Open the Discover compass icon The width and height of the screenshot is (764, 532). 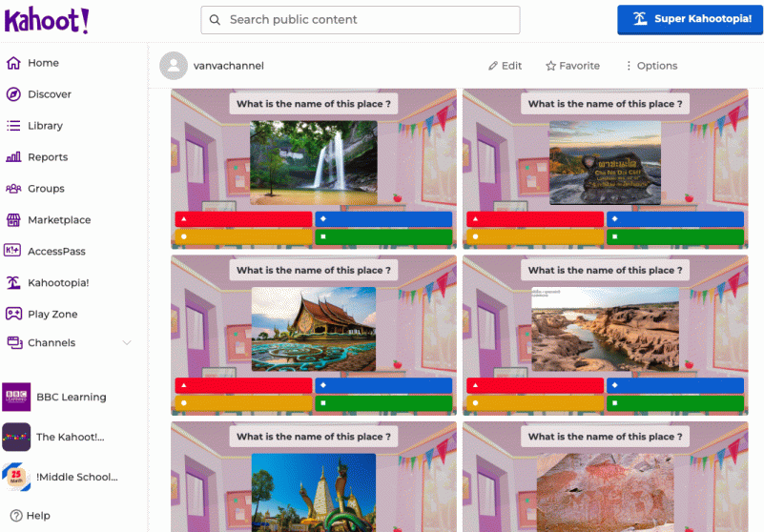pyautogui.click(x=13, y=94)
